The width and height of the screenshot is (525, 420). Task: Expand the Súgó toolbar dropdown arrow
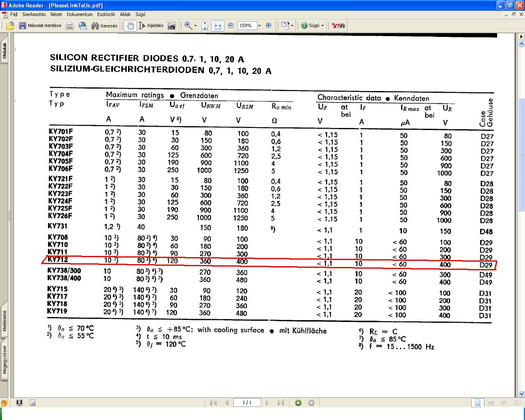pyautogui.click(x=322, y=26)
